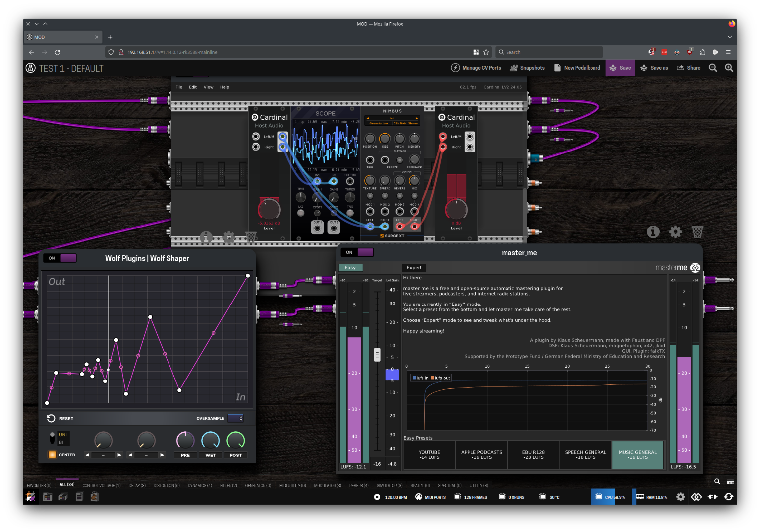Show the REVERB (4) category

click(359, 485)
